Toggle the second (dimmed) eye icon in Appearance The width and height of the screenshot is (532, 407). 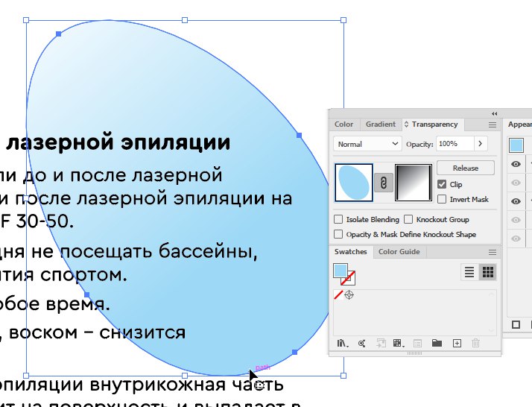[x=516, y=183]
